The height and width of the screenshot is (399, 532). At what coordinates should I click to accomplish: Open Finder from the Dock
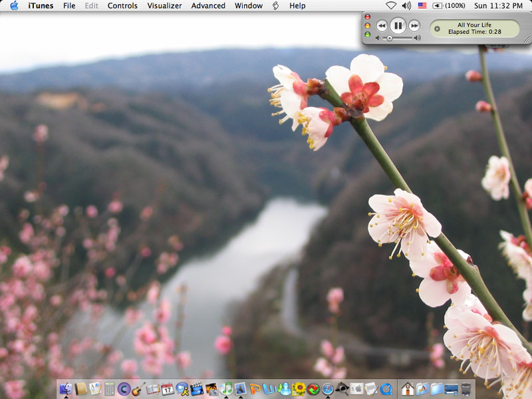66,389
